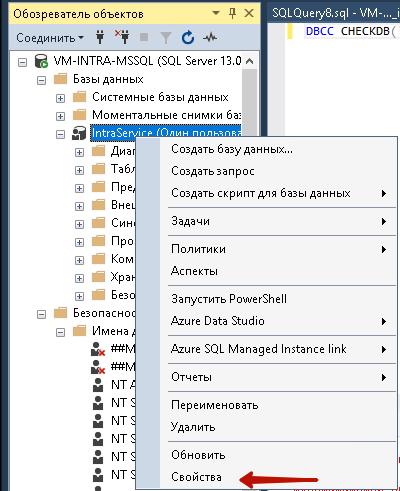This screenshot has height=491, width=400.
Task: Open the panel position dropdown arrow in title bar
Action: [216, 13]
